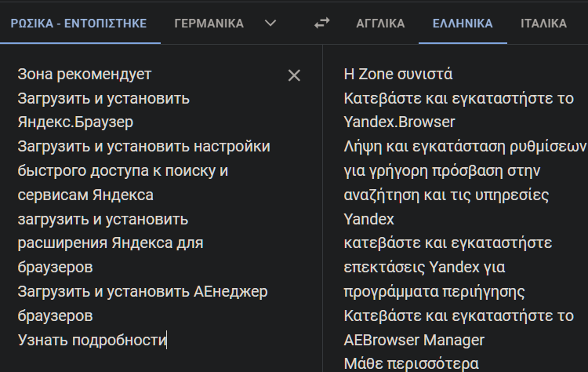Click source line Зона рекомендует
Image resolution: width=588 pixels, height=372 pixels.
tap(85, 75)
